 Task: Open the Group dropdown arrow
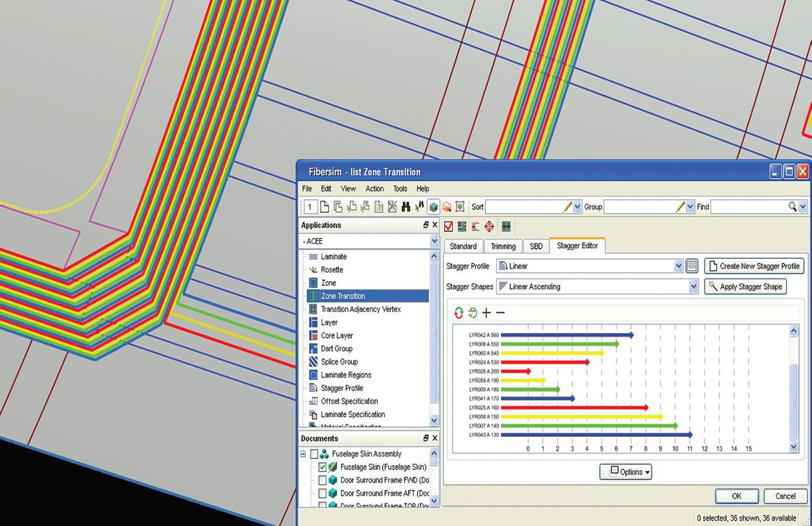click(690, 207)
